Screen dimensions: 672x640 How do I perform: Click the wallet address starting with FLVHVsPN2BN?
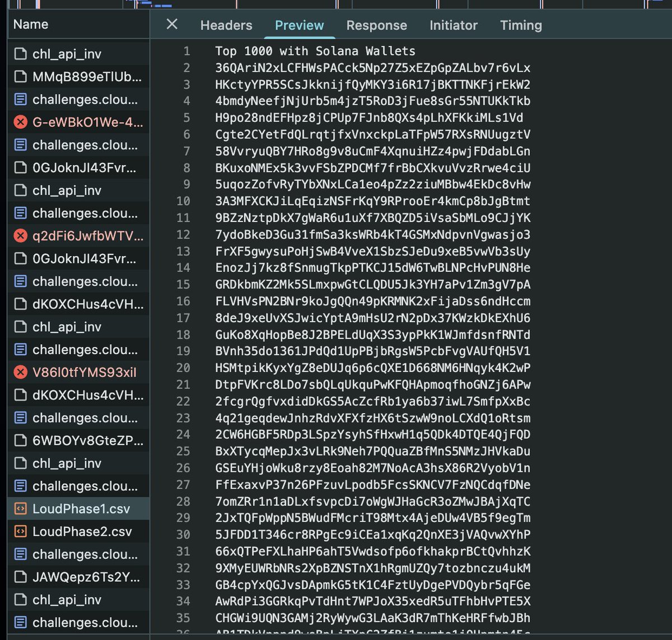[373, 301]
